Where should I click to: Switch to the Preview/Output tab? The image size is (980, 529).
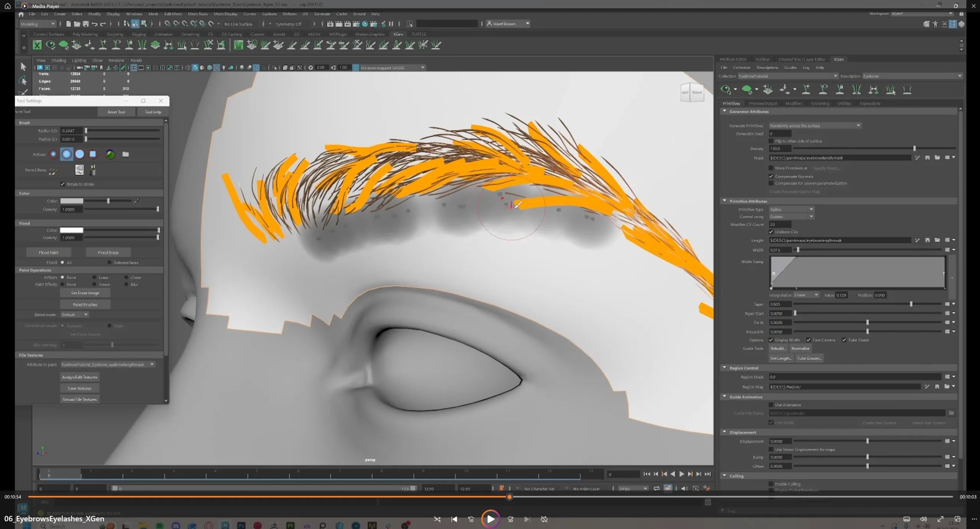coord(763,104)
